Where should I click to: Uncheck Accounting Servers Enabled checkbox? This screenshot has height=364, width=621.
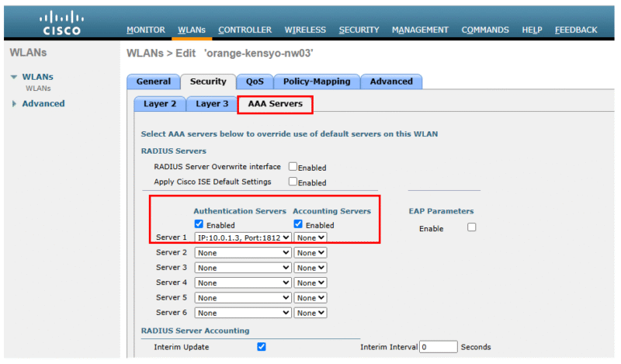click(298, 224)
